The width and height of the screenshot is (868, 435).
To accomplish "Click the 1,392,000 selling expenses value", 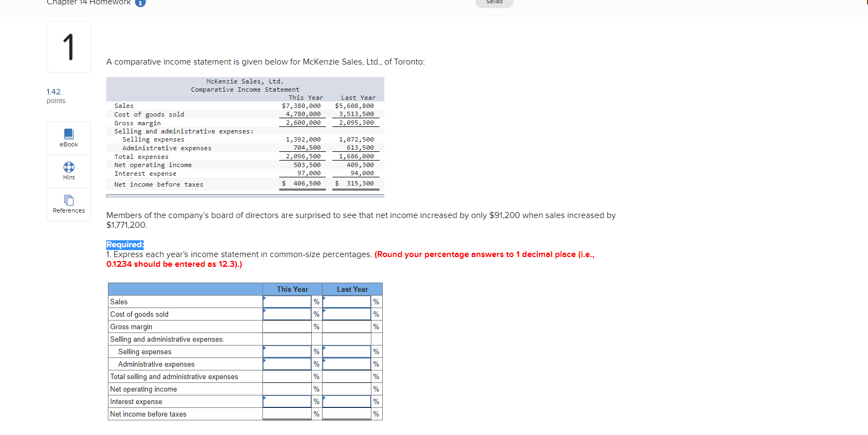I will pos(303,139).
